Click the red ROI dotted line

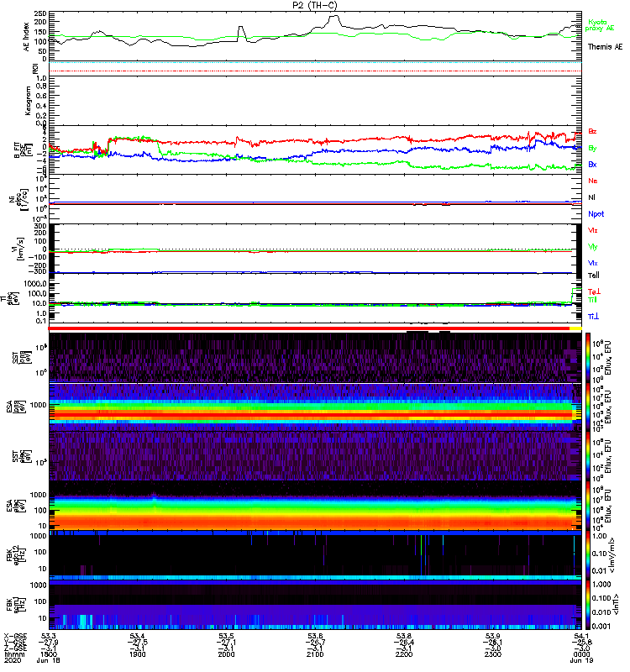[x=315, y=71]
